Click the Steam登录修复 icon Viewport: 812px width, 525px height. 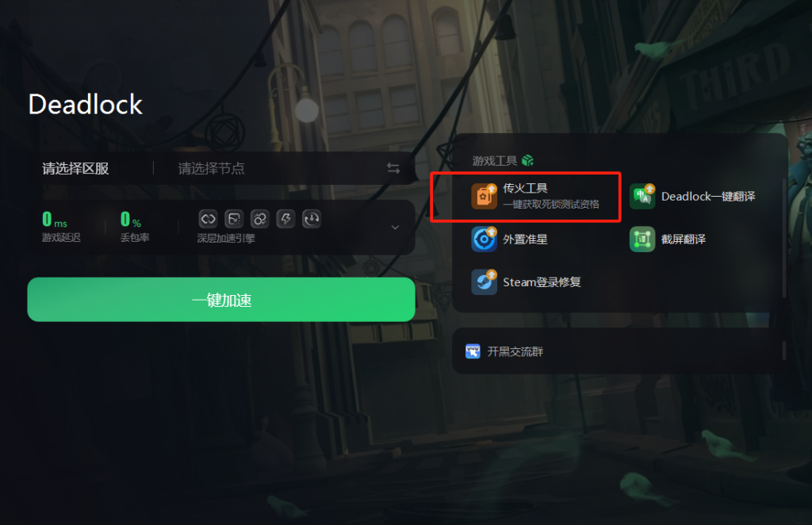[x=484, y=282]
